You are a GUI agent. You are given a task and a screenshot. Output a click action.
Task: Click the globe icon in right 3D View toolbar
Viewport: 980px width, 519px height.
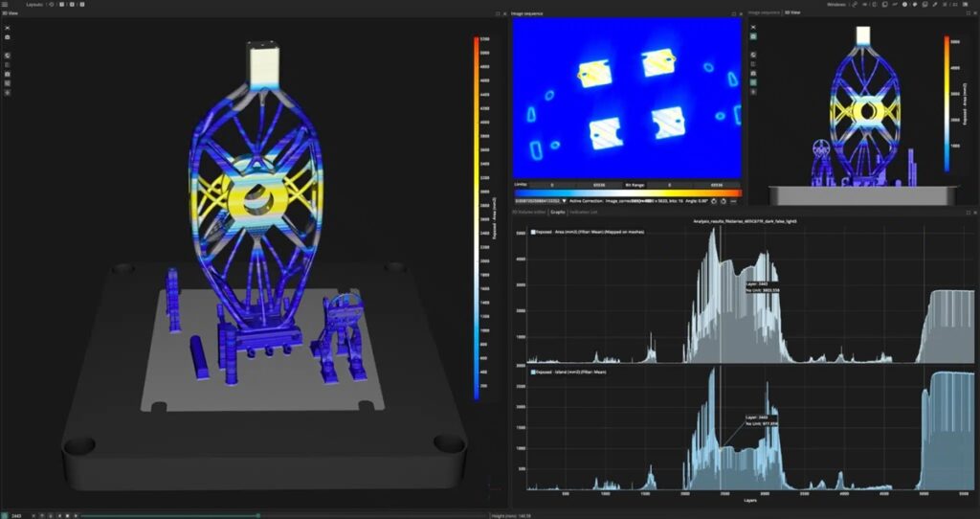pos(753,56)
